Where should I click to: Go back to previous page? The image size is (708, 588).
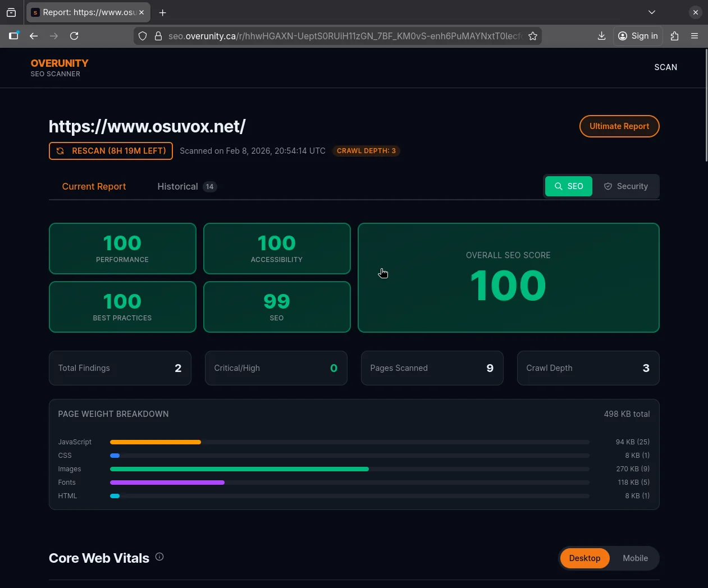pyautogui.click(x=34, y=36)
